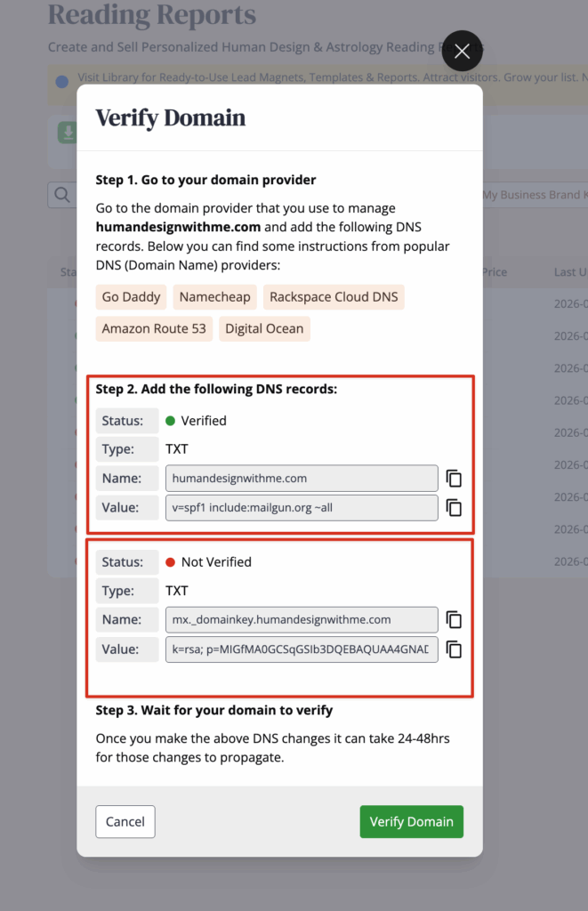The height and width of the screenshot is (911, 588).
Task: Open Amazon Route 53 instructions
Action: point(154,328)
